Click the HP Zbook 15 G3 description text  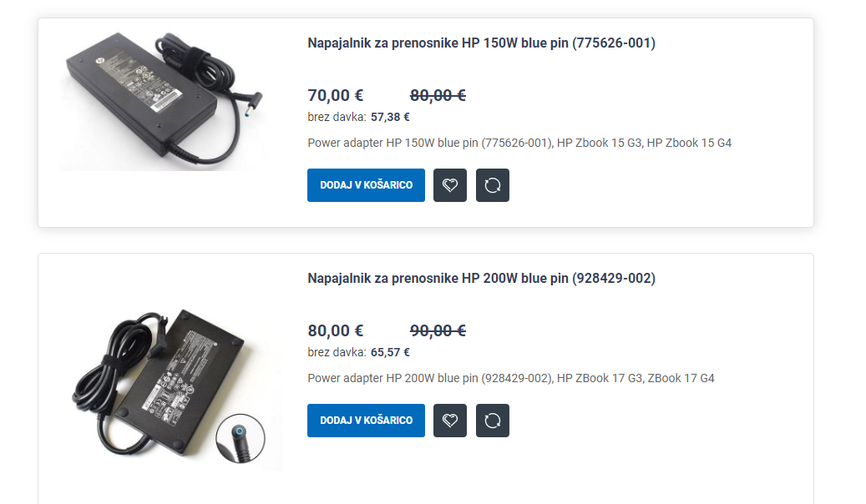click(x=600, y=143)
